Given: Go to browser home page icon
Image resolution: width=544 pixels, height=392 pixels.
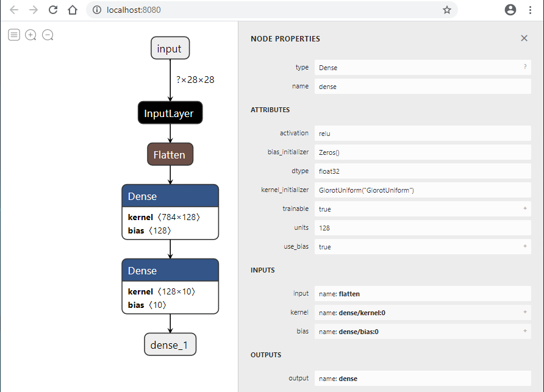Looking at the screenshot, I should (x=73, y=10).
